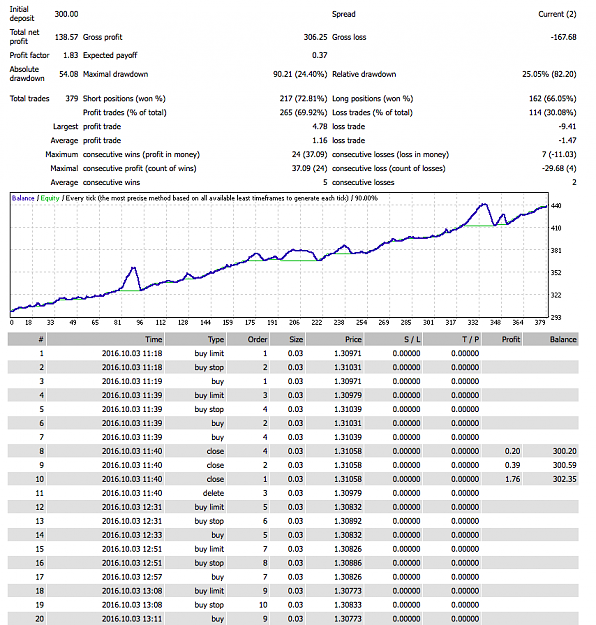
Task: Select the profit value 1.76
Action: click(x=512, y=479)
